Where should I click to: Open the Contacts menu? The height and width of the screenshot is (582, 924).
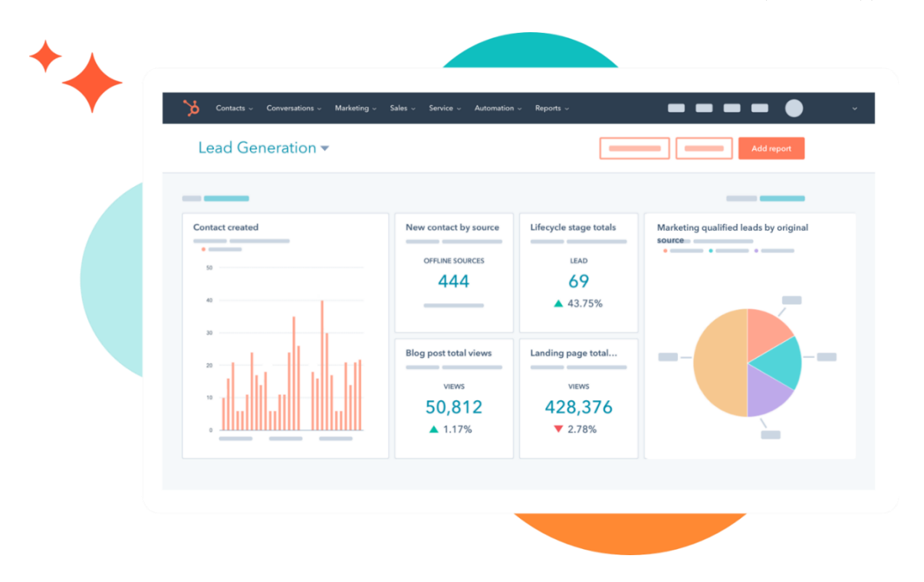pos(234,108)
